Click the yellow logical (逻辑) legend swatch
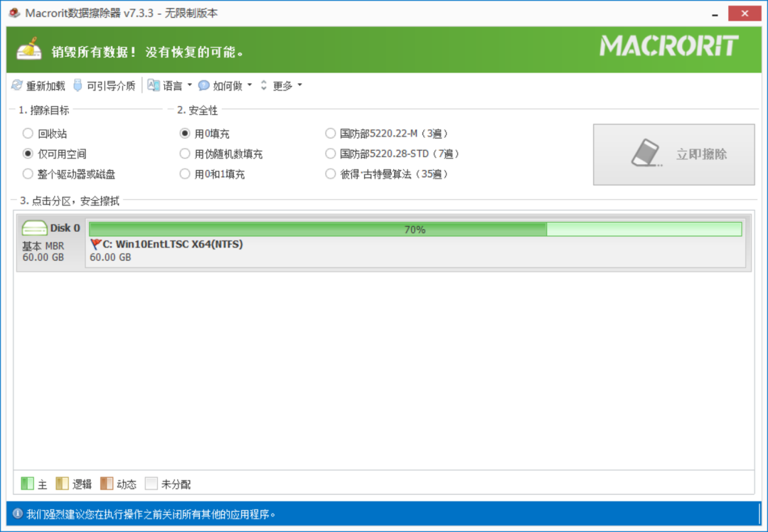This screenshot has width=768, height=532. 62,484
